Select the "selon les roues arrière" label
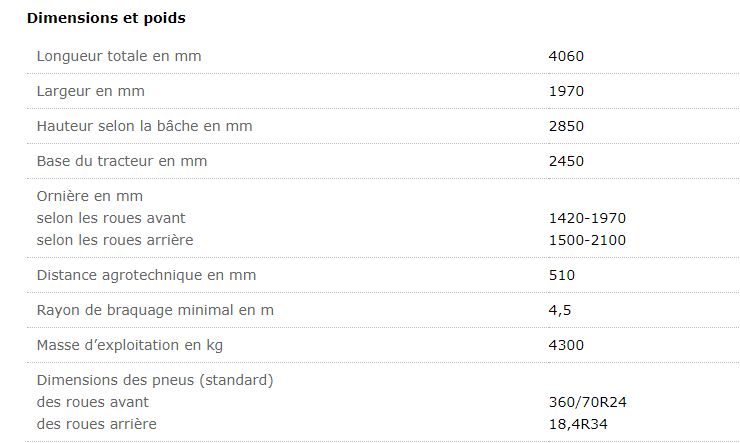 (115, 240)
